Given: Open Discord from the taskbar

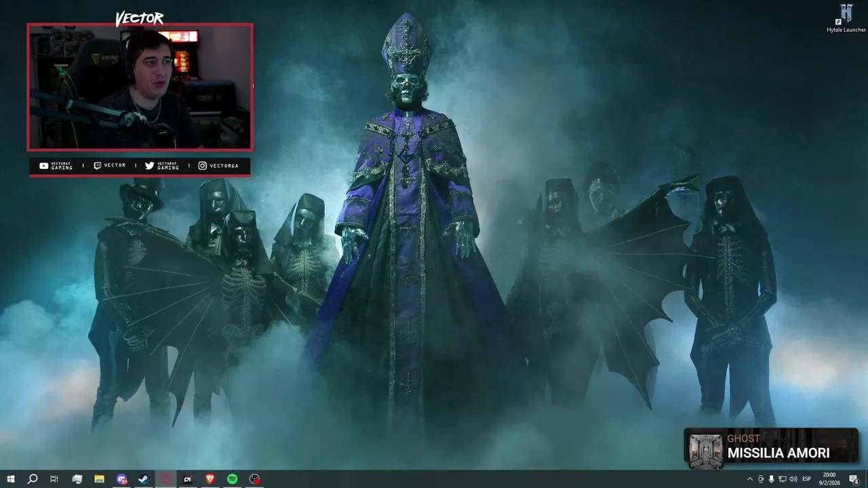Looking at the screenshot, I should pyautogui.click(x=121, y=479).
